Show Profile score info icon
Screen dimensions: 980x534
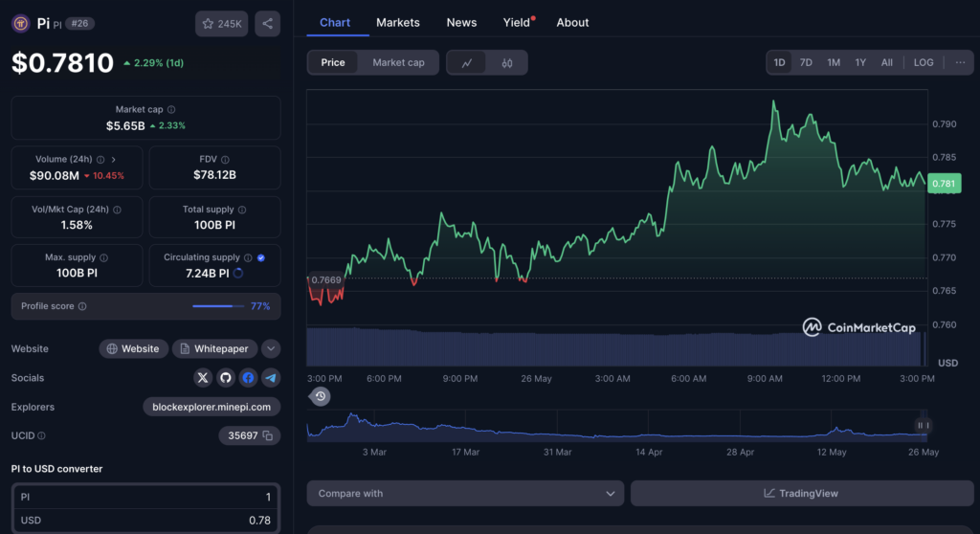pyautogui.click(x=82, y=306)
